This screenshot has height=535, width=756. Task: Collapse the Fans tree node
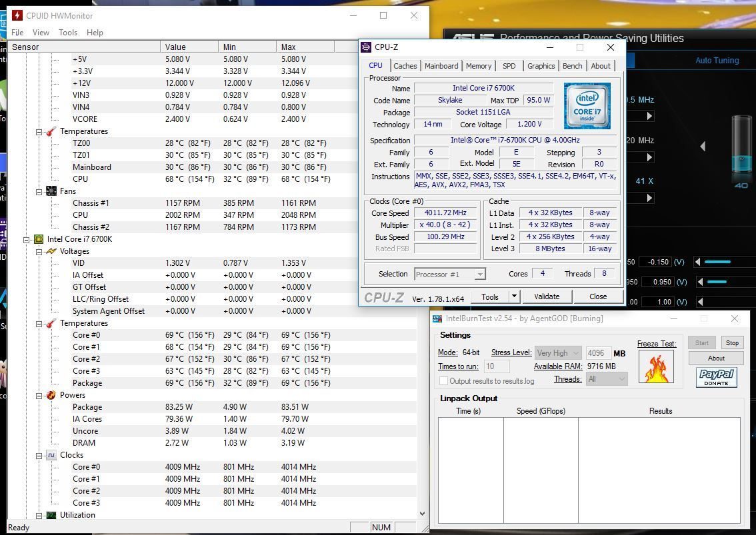click(x=39, y=191)
